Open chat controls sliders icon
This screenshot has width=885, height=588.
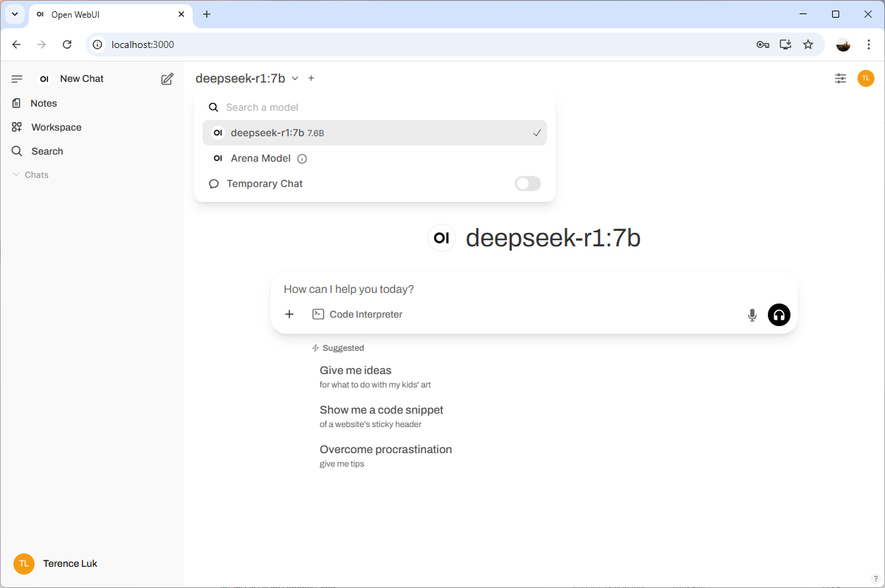pos(840,78)
